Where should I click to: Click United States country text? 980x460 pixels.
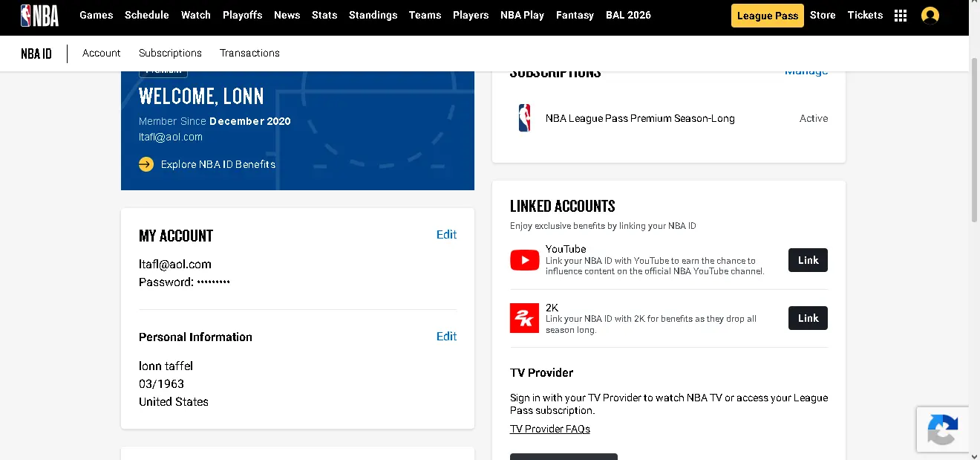point(174,402)
